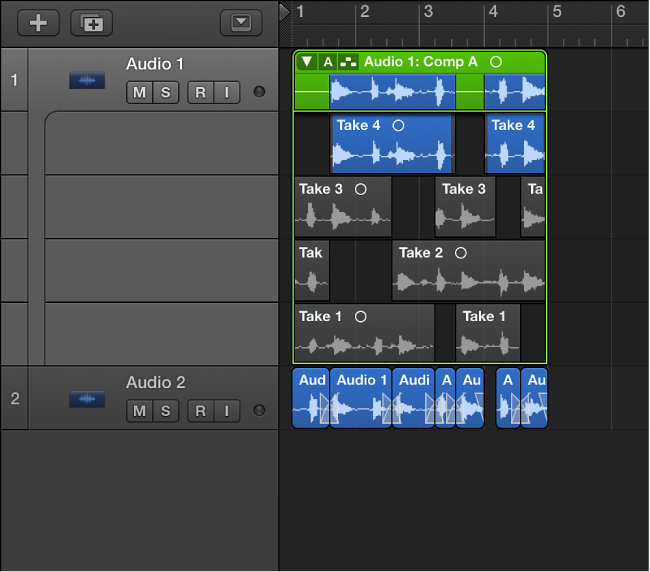Enable input monitoring on Audio 1
This screenshot has width=650, height=572.
pyautogui.click(x=227, y=93)
